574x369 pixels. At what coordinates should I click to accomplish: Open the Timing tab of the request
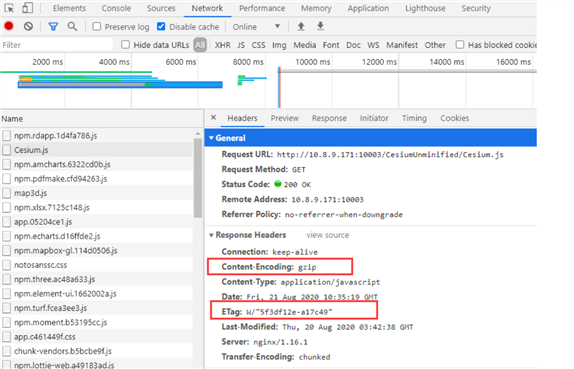pos(414,118)
